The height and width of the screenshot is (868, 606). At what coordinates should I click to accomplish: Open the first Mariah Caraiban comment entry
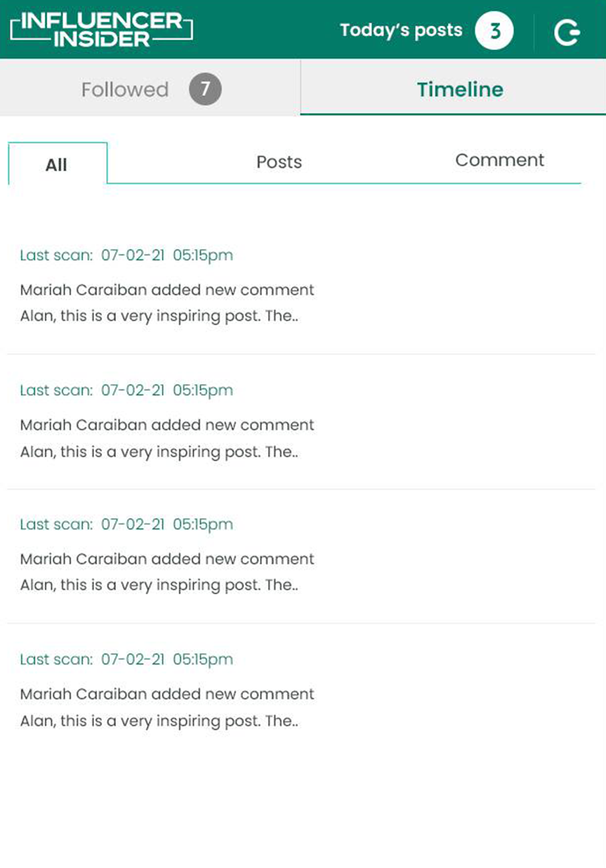click(301, 287)
